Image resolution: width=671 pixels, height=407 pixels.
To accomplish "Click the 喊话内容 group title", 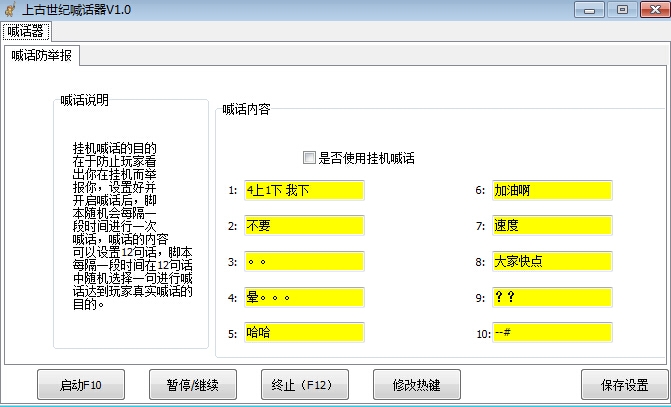I will coord(246,110).
